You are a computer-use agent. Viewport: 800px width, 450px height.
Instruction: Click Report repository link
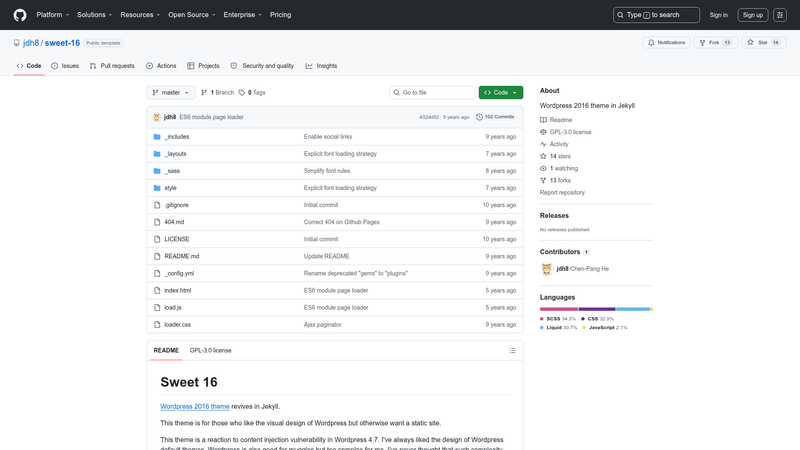pos(562,192)
